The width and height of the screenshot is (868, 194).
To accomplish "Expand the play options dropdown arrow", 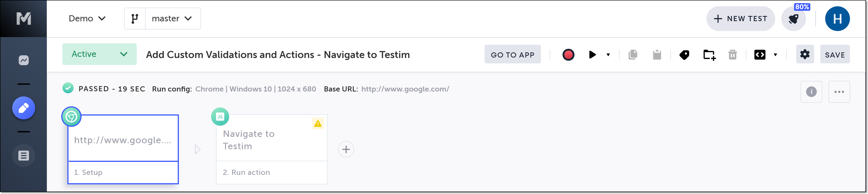I will tap(608, 55).
